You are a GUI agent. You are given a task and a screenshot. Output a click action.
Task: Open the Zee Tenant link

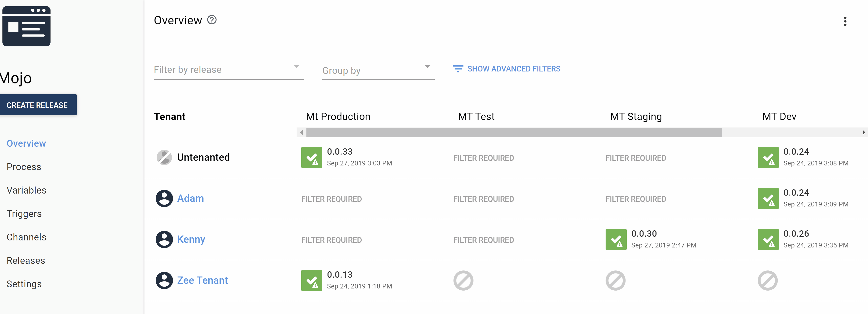coord(202,280)
